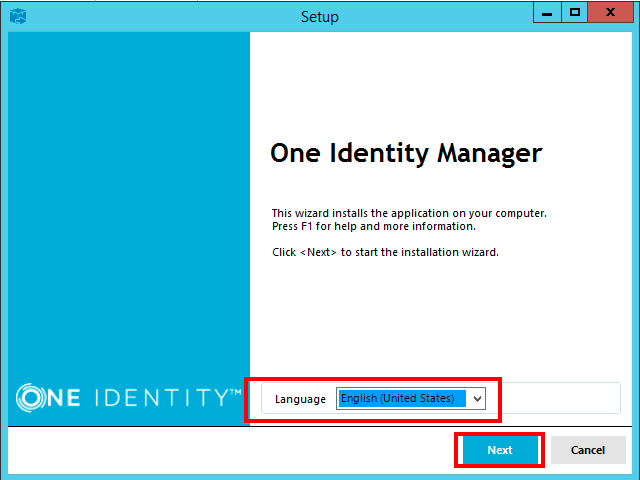The image size is (640, 480).
Task: Click the Setup app icon in title bar
Action: pyautogui.click(x=18, y=16)
